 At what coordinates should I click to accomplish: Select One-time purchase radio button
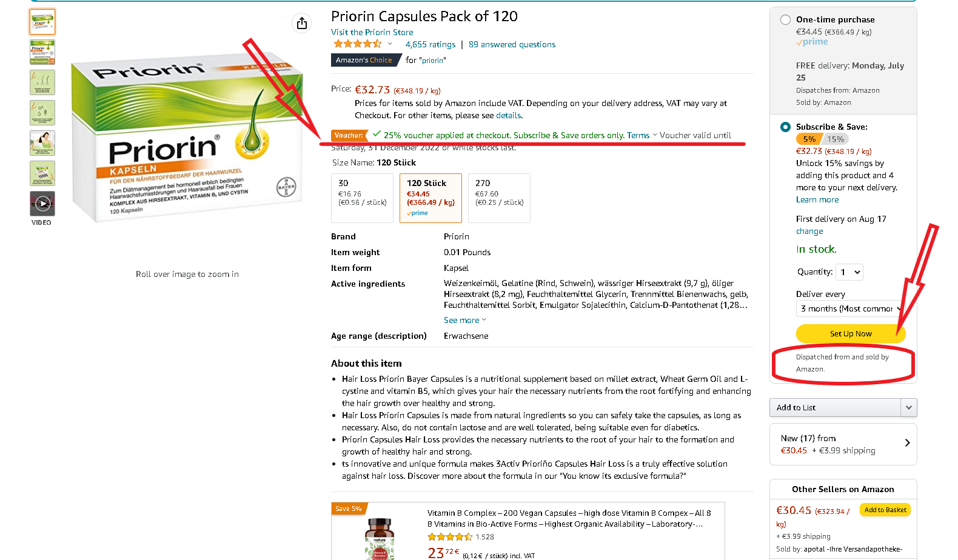[x=785, y=19]
